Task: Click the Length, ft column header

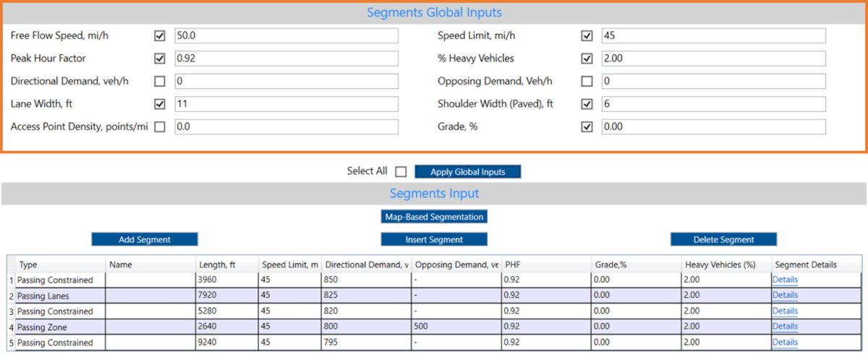Action: coord(226,264)
